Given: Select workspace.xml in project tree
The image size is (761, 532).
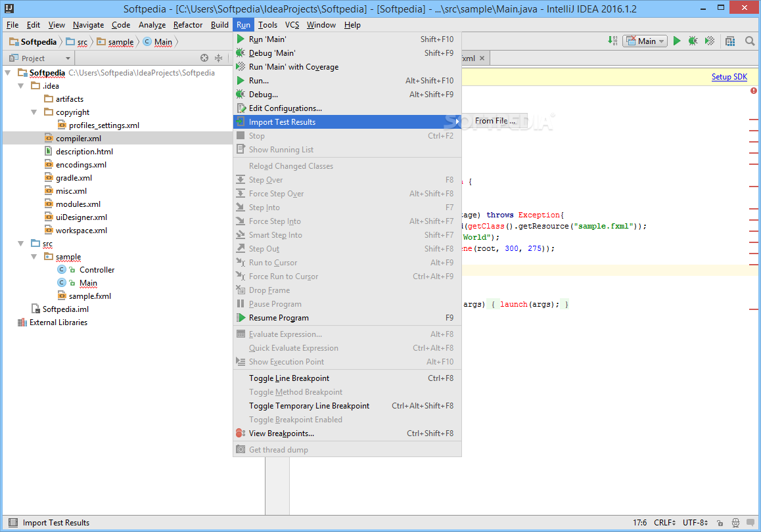Looking at the screenshot, I should (81, 231).
